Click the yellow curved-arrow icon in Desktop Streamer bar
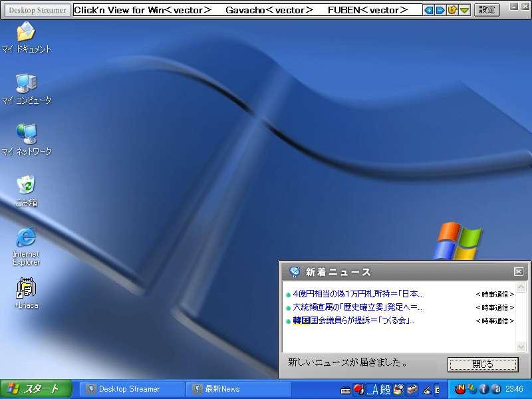The width and height of the screenshot is (532, 399). (452, 10)
